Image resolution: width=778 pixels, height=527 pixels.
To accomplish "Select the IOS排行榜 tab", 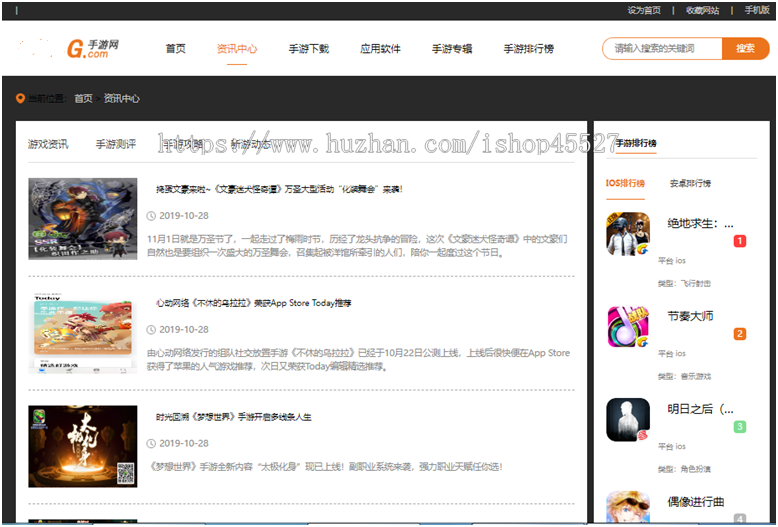I will pos(625,183).
